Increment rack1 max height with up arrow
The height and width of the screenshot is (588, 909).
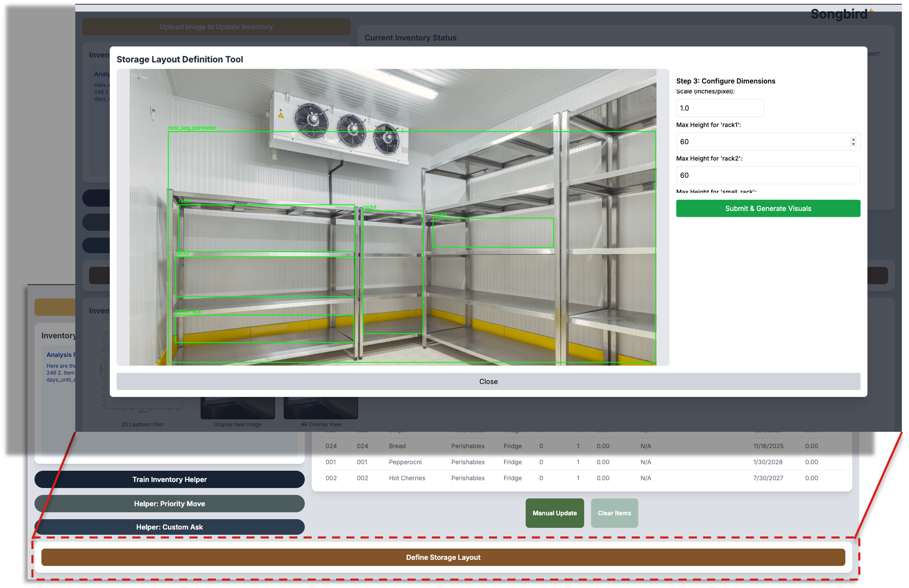tap(853, 139)
